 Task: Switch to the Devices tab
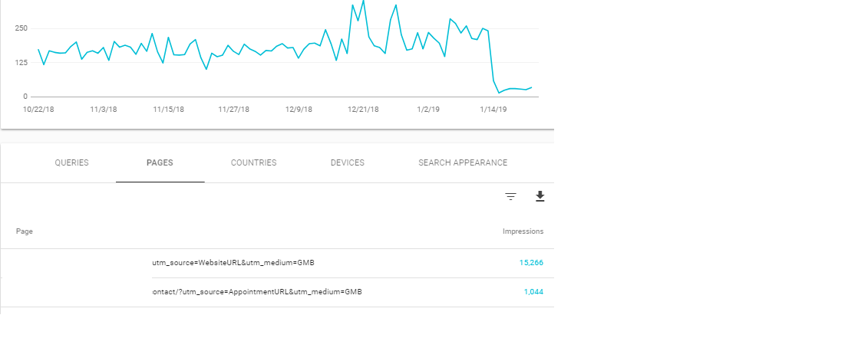pyautogui.click(x=348, y=162)
